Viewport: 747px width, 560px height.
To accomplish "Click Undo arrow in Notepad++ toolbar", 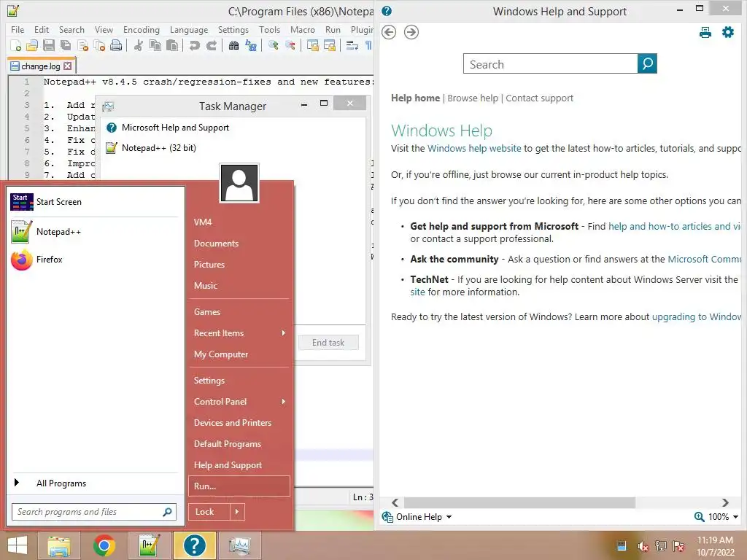I will (x=194, y=46).
